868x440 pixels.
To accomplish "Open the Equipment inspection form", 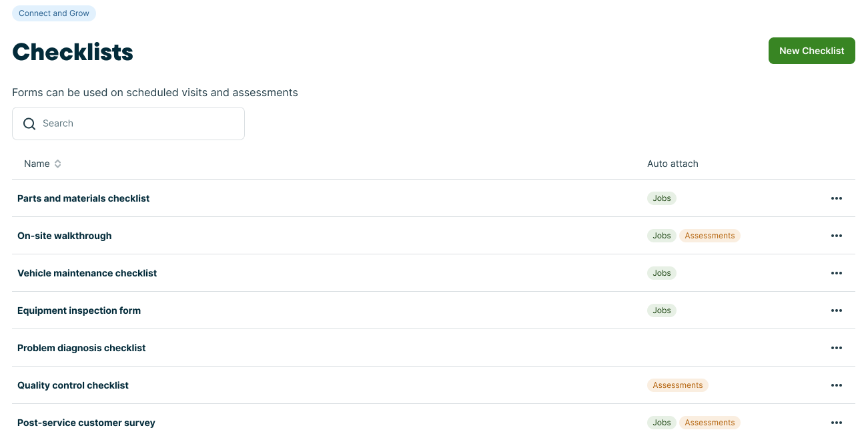I will point(79,310).
